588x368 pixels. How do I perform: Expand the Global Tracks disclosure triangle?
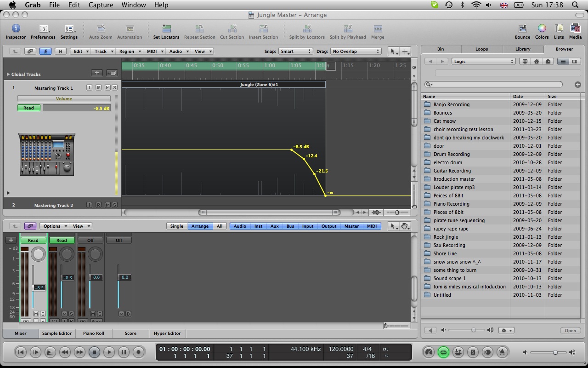(x=8, y=74)
